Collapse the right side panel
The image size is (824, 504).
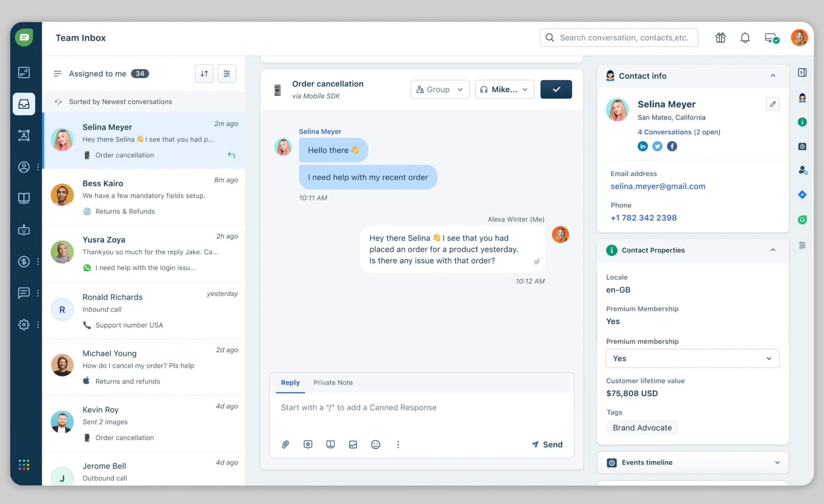pos(802,73)
